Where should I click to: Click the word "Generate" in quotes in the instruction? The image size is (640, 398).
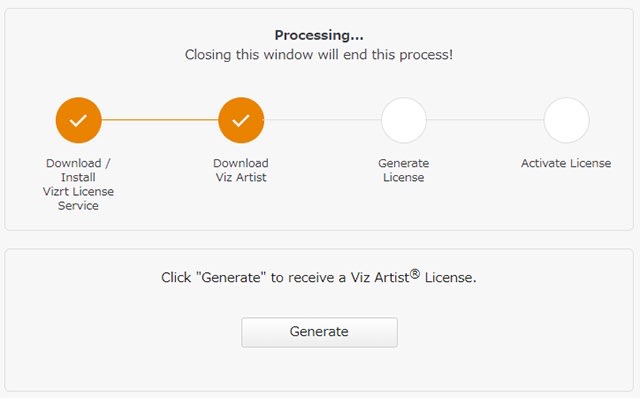[231, 278]
